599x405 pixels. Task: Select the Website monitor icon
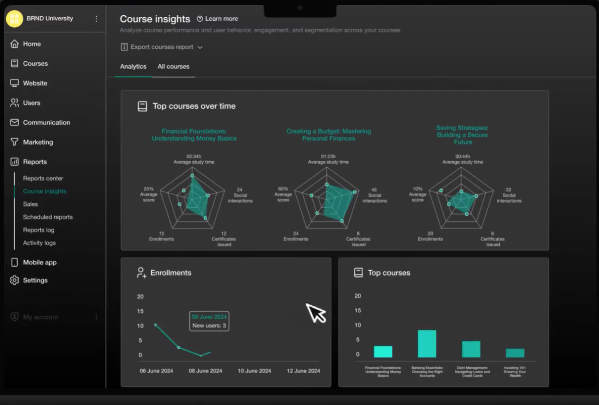pos(15,83)
